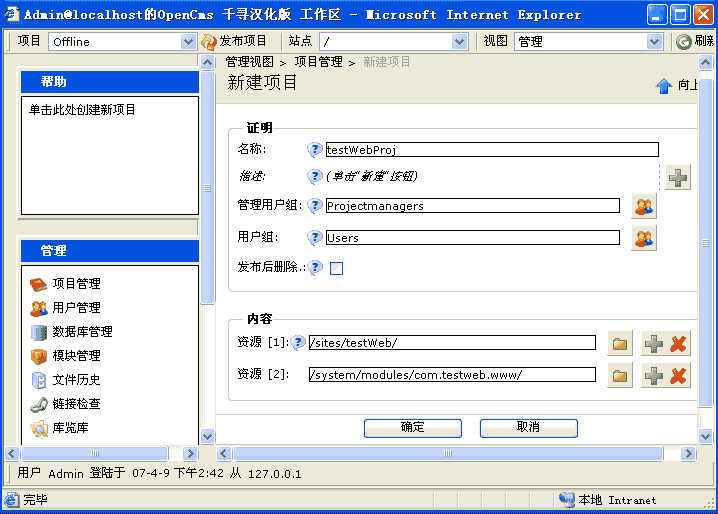Click the 用户管理 people icon
The height and width of the screenshot is (514, 718).
coord(38,308)
